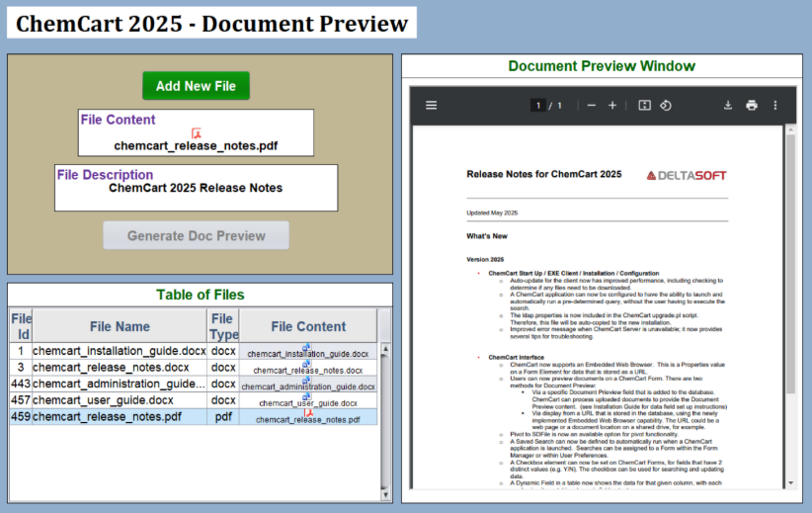The image size is (812, 513).
Task: Click the PDF page number field
Action: [537, 106]
